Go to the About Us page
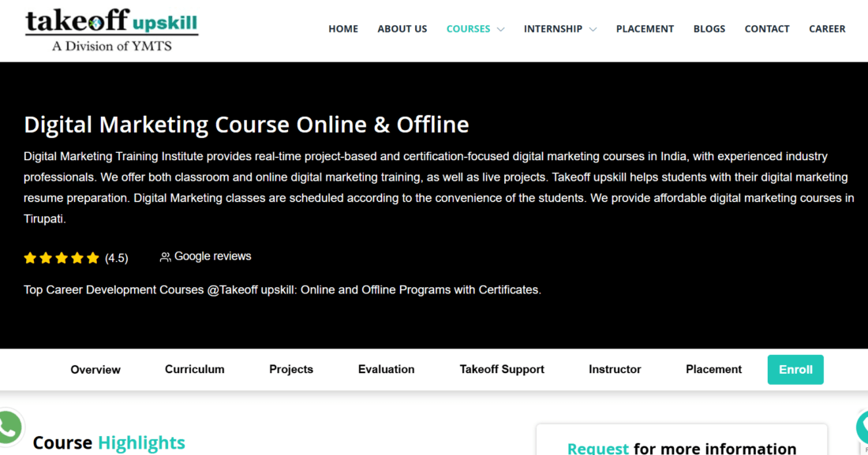The image size is (868, 455). pos(402,28)
